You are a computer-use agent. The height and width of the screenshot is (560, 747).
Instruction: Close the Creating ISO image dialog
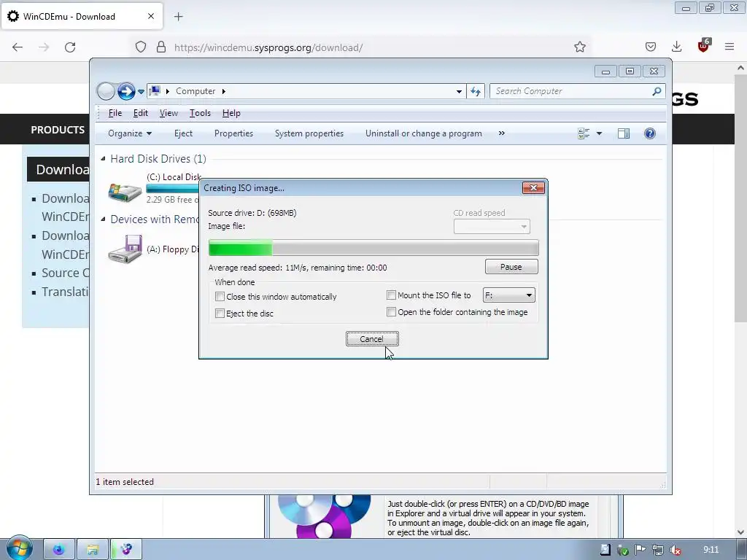[533, 188]
